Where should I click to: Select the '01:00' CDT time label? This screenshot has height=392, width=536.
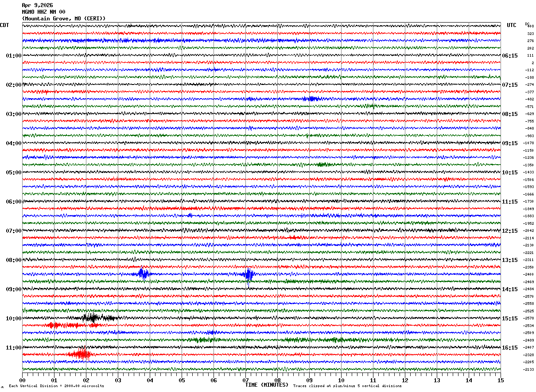click(14, 56)
